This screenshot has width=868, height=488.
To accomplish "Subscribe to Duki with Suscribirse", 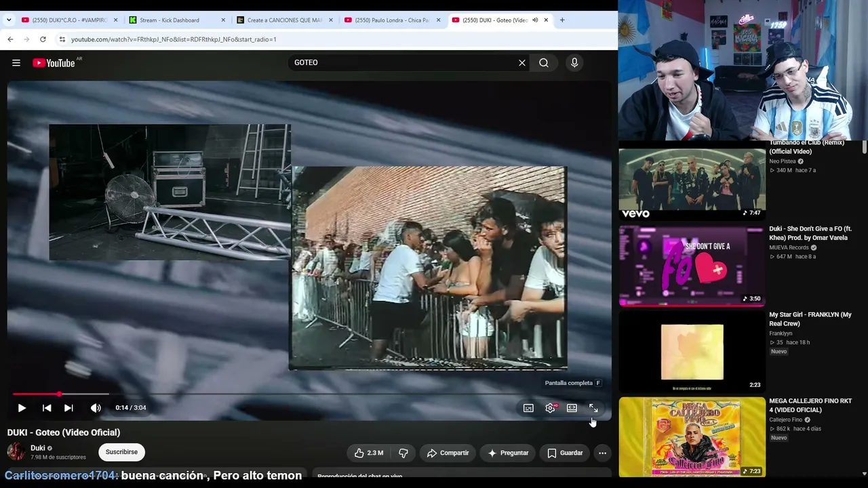I will pos(121,452).
